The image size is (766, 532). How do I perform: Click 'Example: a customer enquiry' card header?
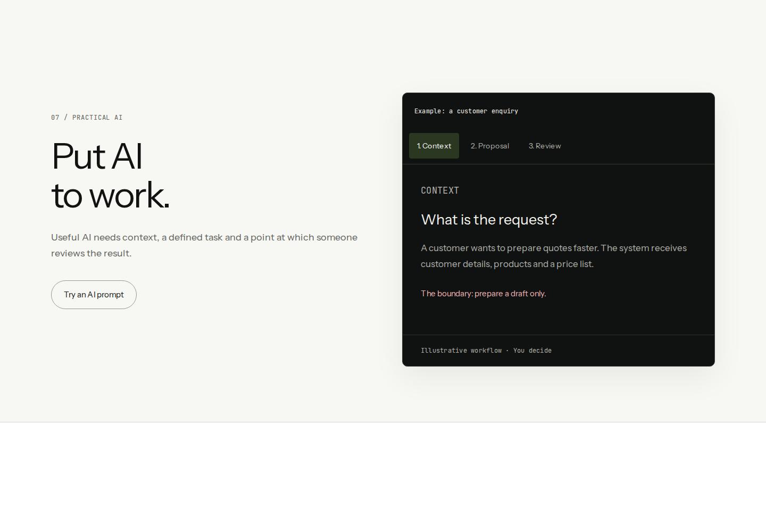click(466, 111)
